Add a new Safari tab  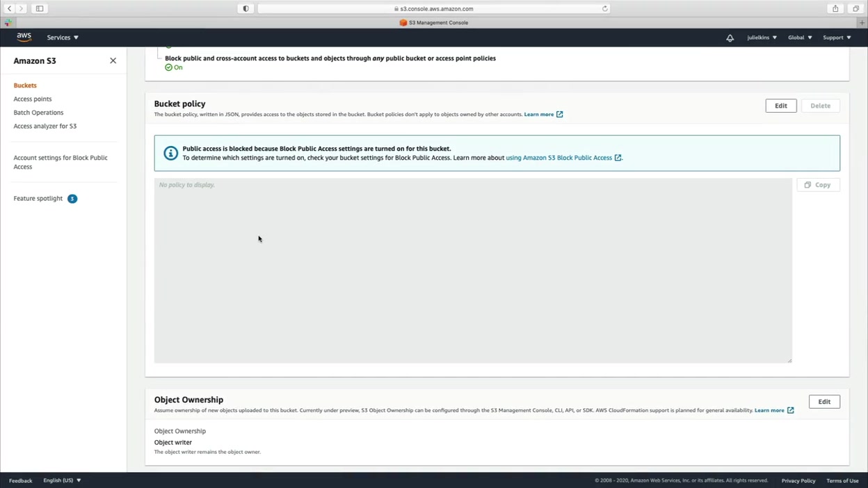tap(862, 22)
